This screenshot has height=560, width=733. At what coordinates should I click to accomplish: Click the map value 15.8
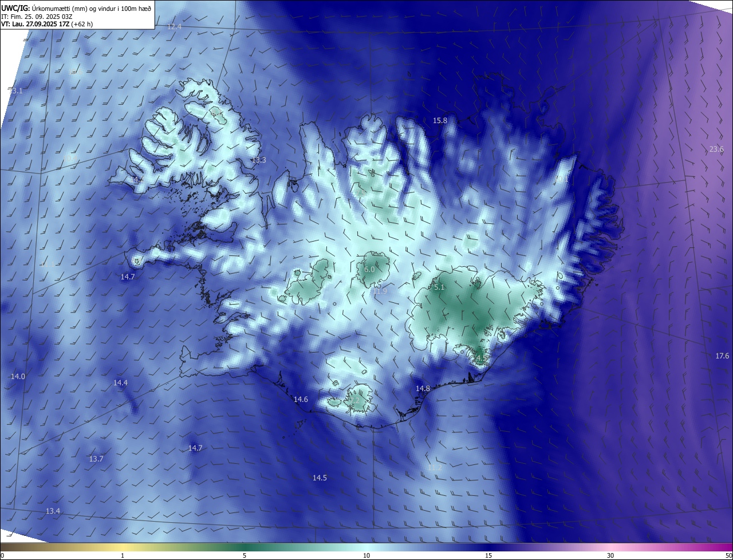[x=440, y=120]
